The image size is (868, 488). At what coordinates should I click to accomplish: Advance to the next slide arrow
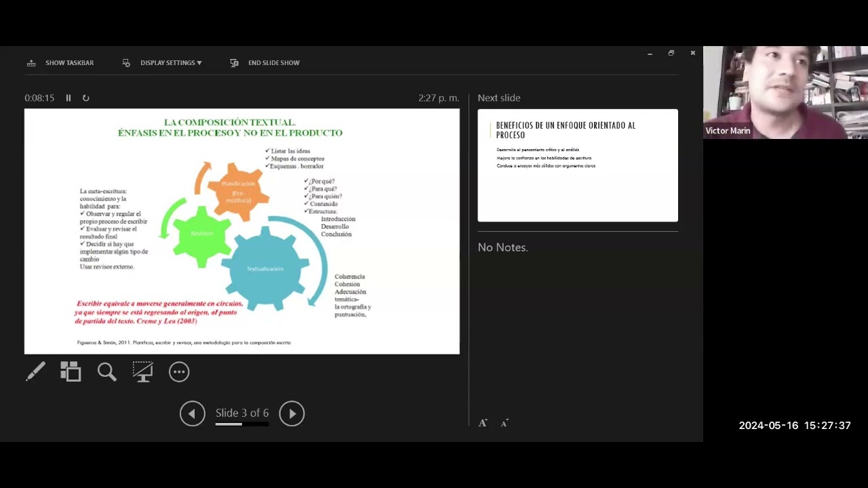click(292, 413)
